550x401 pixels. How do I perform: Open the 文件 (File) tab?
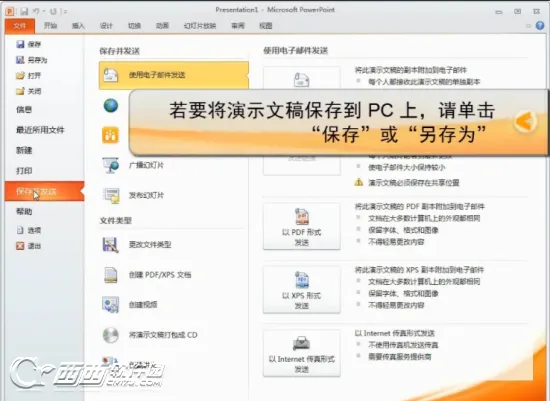20,26
